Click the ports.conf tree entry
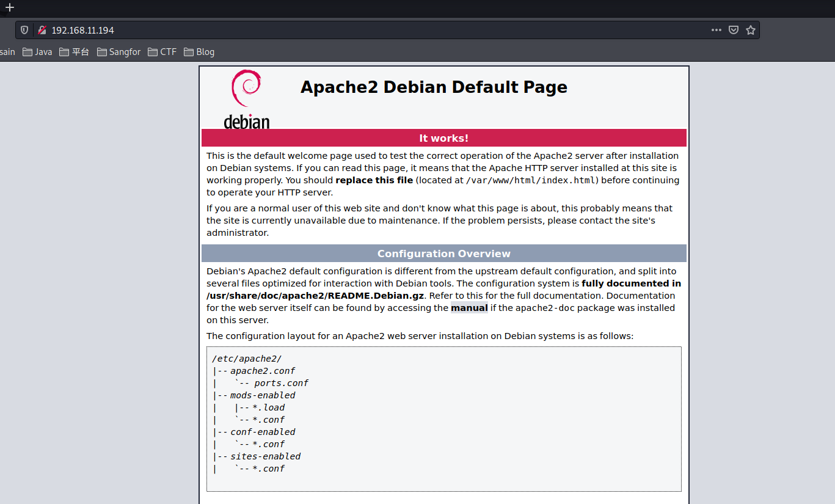835x504 pixels. 282,383
